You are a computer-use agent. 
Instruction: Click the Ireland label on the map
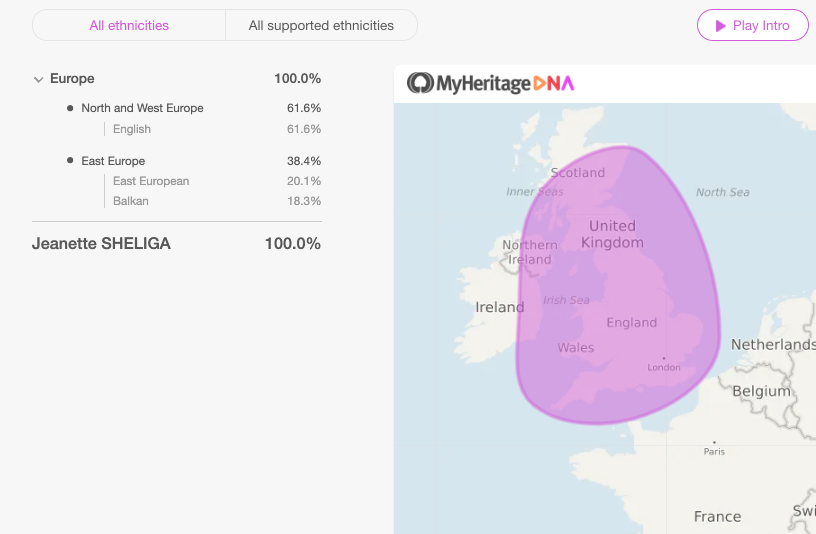[500, 307]
